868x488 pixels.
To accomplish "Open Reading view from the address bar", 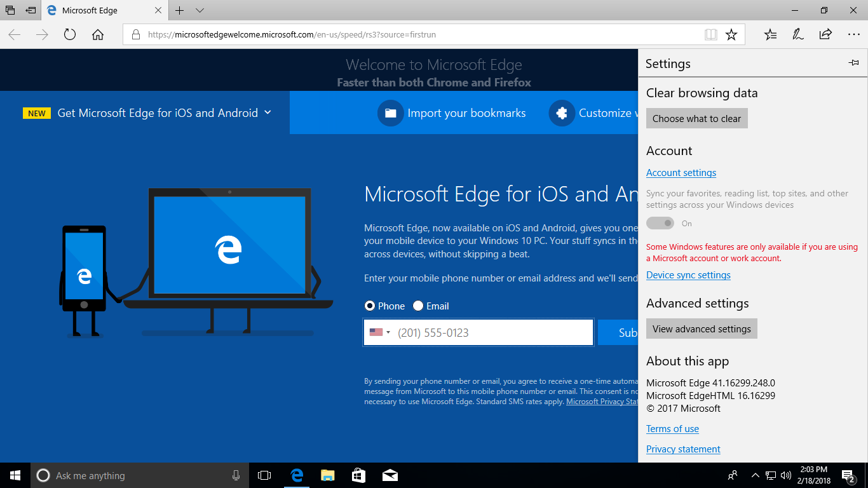I will tap(711, 35).
